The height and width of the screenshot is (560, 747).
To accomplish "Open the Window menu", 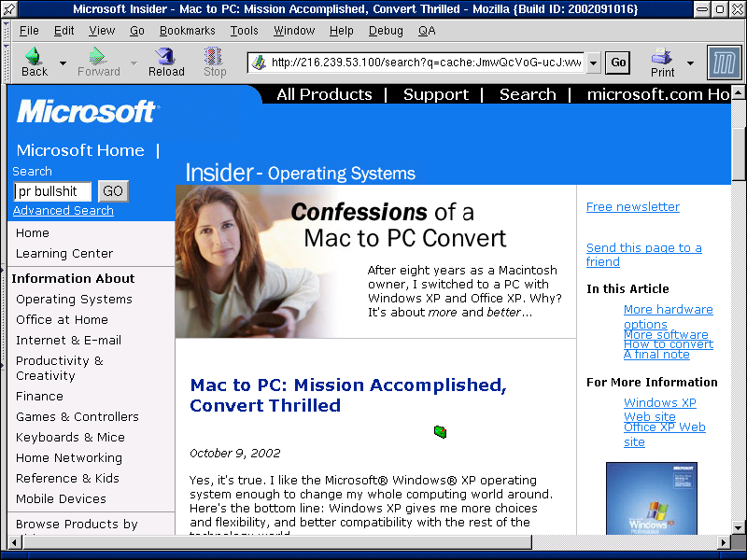I will [294, 31].
